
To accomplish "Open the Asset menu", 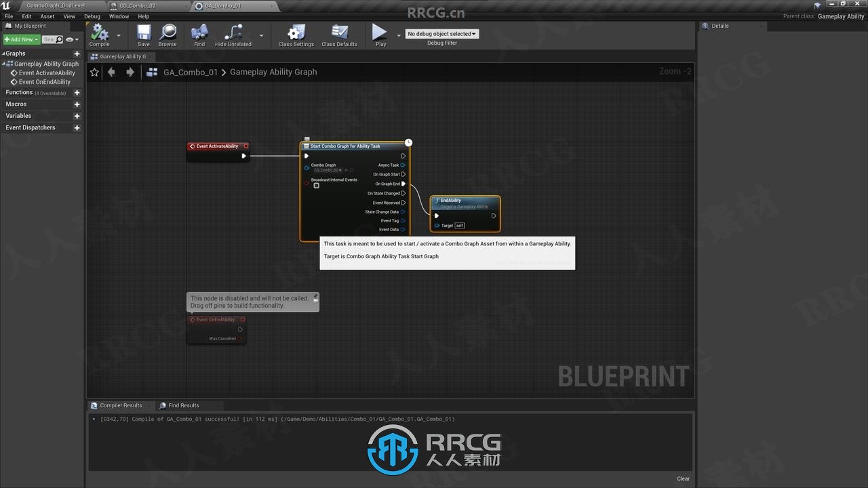I will (47, 16).
